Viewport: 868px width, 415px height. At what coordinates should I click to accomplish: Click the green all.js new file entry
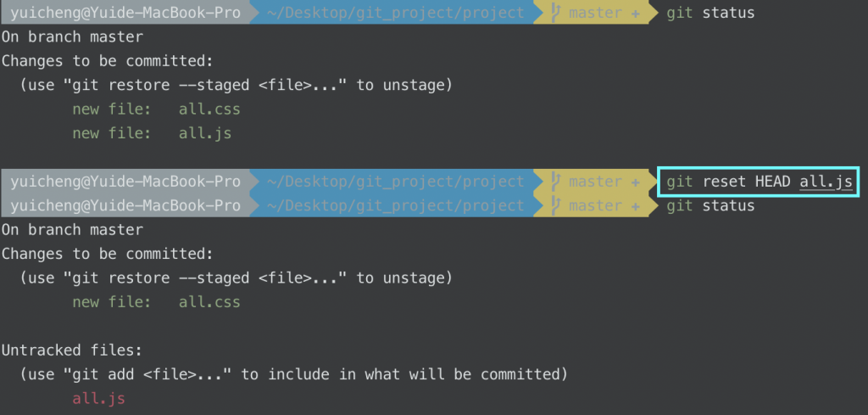coord(205,133)
